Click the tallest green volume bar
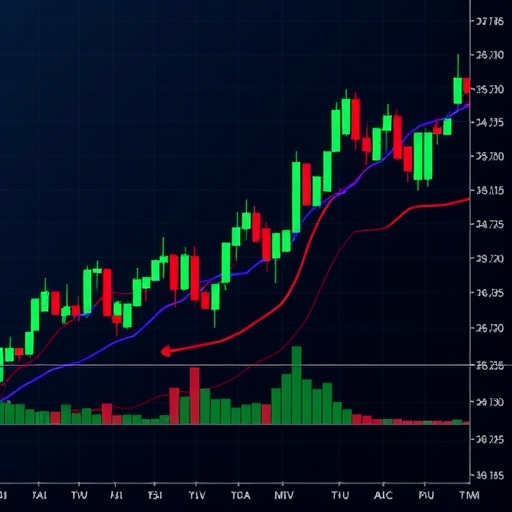Viewport: 512px width, 512px height. point(296,385)
